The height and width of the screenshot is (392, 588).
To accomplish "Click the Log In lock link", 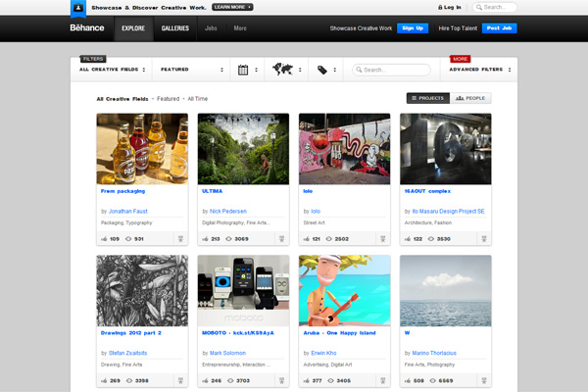I will click(449, 7).
